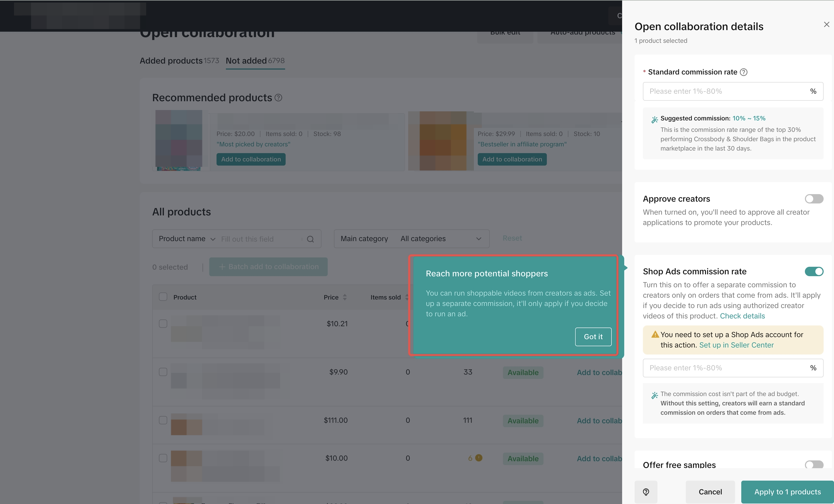Click the lightbulb help icon beside Cancel
The width and height of the screenshot is (834, 504).
(646, 492)
